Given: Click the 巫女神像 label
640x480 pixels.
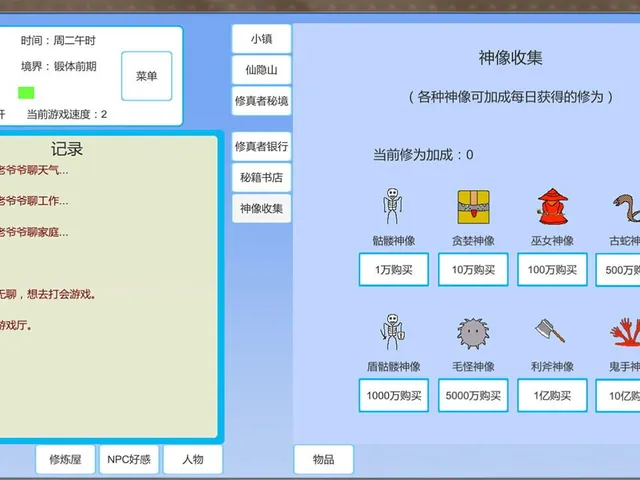Looking at the screenshot, I should point(552,241).
